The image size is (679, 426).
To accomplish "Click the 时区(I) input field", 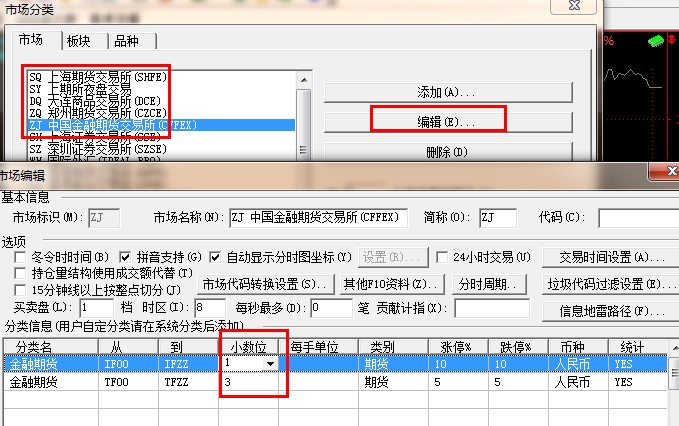I will click(x=210, y=308).
